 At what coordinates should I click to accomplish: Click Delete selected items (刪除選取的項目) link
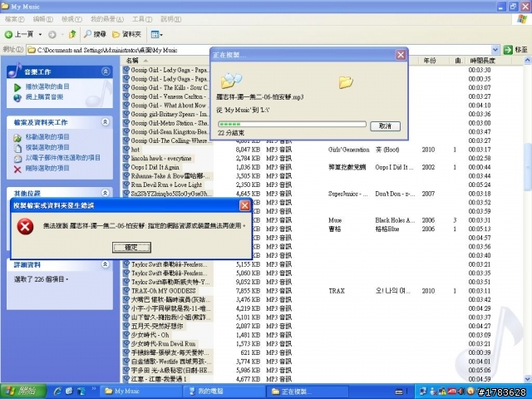47,168
